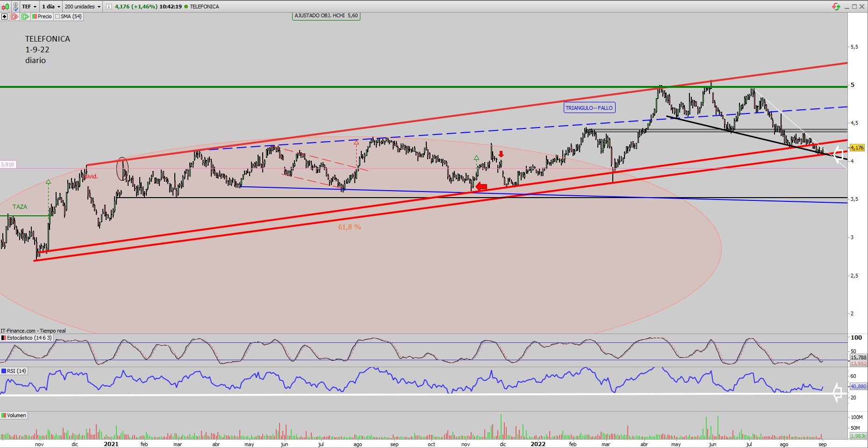The width and height of the screenshot is (868, 448).
Task: Click the RSI value 40,880 label
Action: [858, 386]
